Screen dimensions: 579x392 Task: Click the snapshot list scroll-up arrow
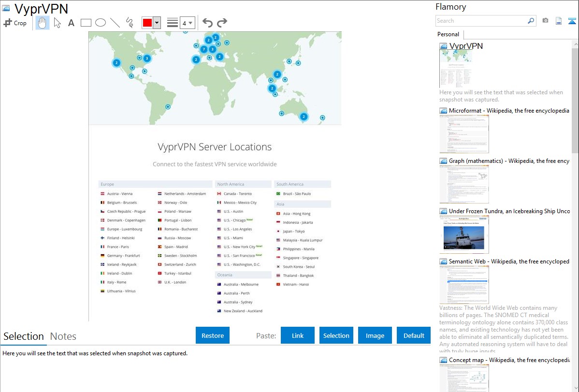(575, 44)
